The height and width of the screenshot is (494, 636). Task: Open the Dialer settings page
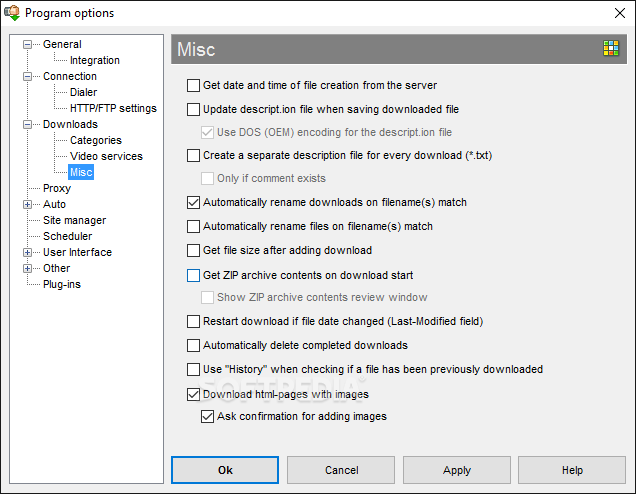click(83, 92)
